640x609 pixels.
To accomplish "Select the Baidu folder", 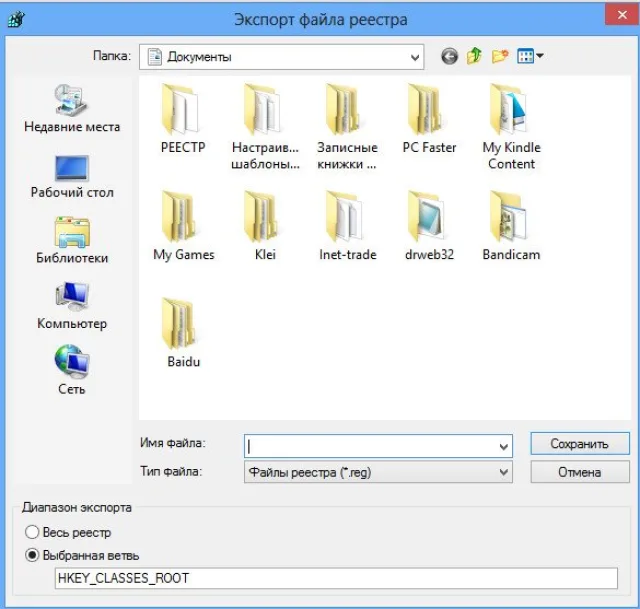I will tap(184, 333).
